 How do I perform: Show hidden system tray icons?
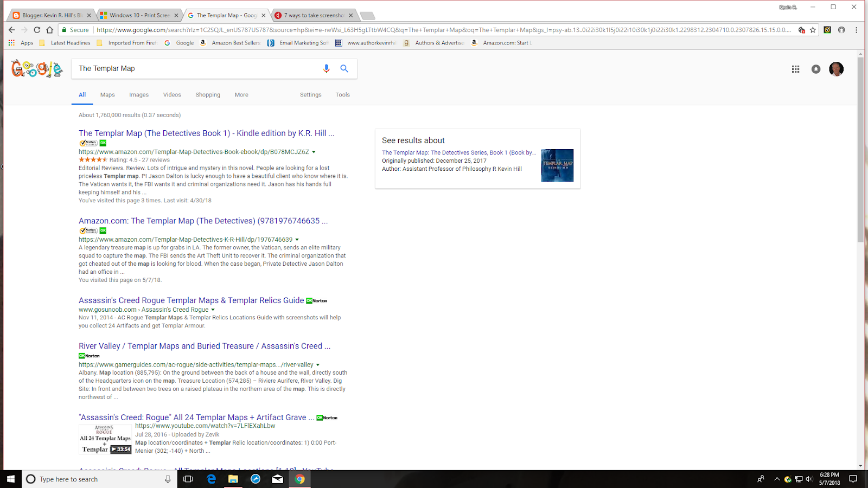(777, 479)
